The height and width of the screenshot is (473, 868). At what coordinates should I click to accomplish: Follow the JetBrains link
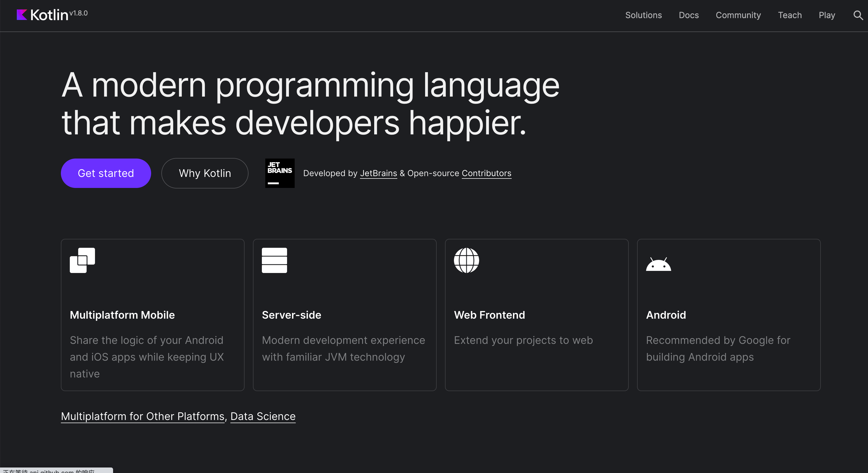[x=378, y=173]
